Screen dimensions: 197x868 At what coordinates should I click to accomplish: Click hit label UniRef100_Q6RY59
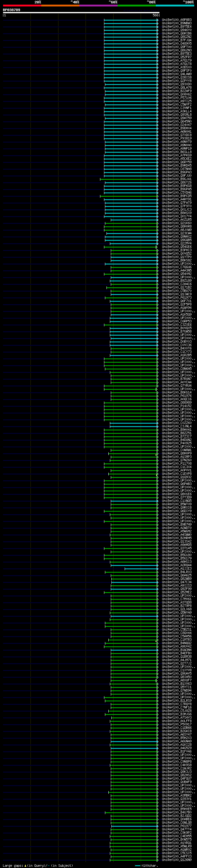[176, 162]
